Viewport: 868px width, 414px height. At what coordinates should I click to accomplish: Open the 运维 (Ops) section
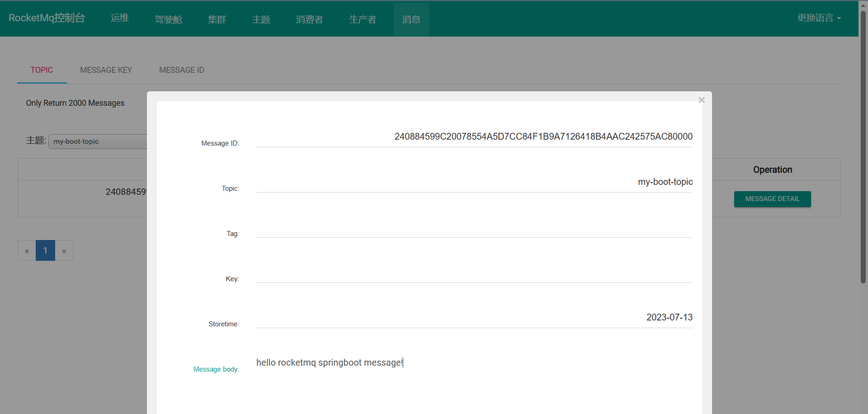pyautogui.click(x=119, y=18)
